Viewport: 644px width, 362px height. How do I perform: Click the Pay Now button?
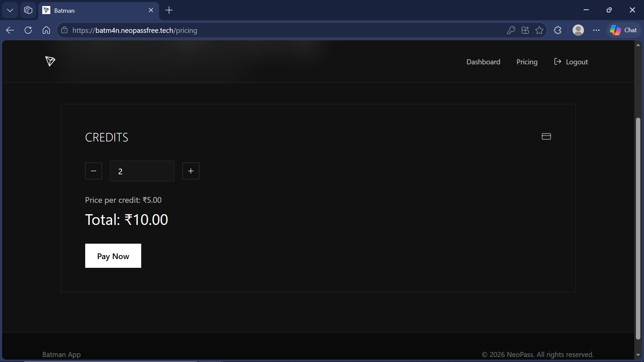113,256
